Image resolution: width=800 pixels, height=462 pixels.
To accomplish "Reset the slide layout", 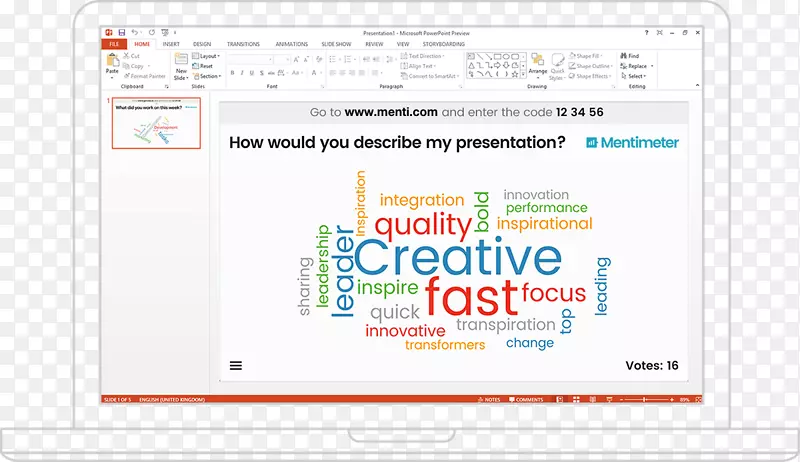I will [203, 66].
